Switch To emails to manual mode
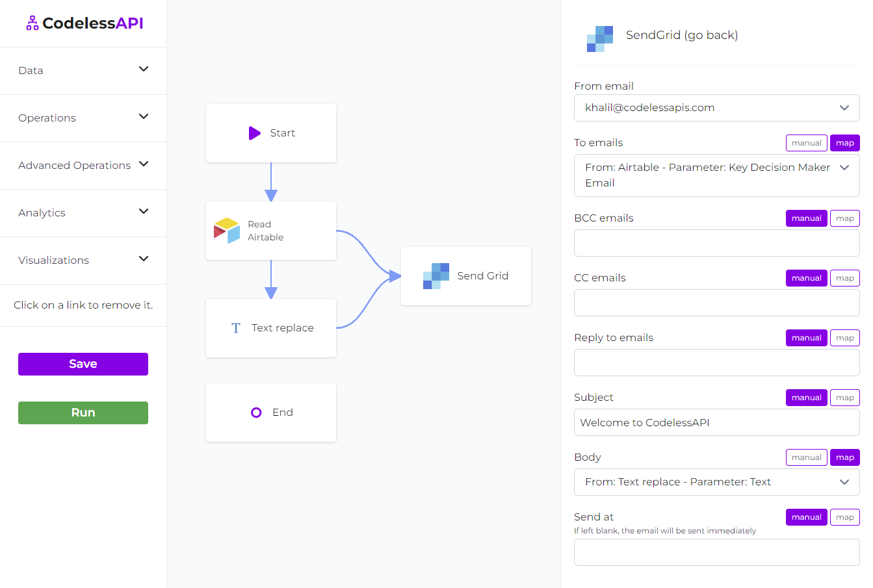 coord(807,143)
